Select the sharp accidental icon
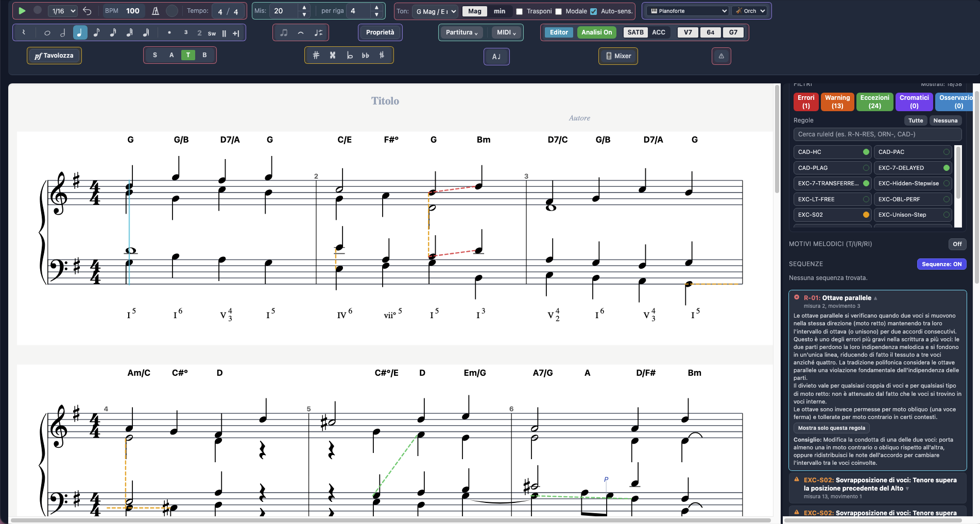Image resolution: width=980 pixels, height=524 pixels. (316, 55)
